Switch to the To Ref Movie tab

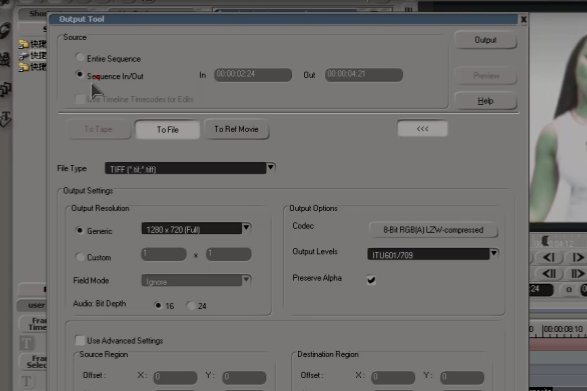pyautogui.click(x=236, y=129)
